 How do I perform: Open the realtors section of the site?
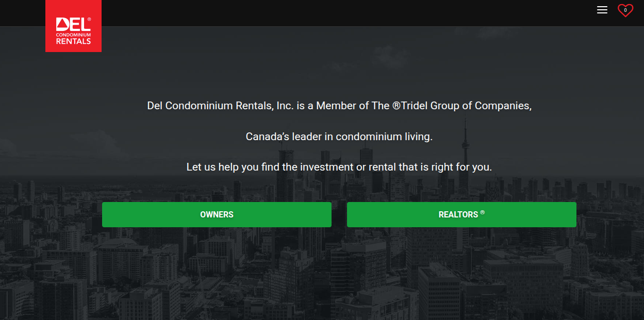tap(461, 214)
